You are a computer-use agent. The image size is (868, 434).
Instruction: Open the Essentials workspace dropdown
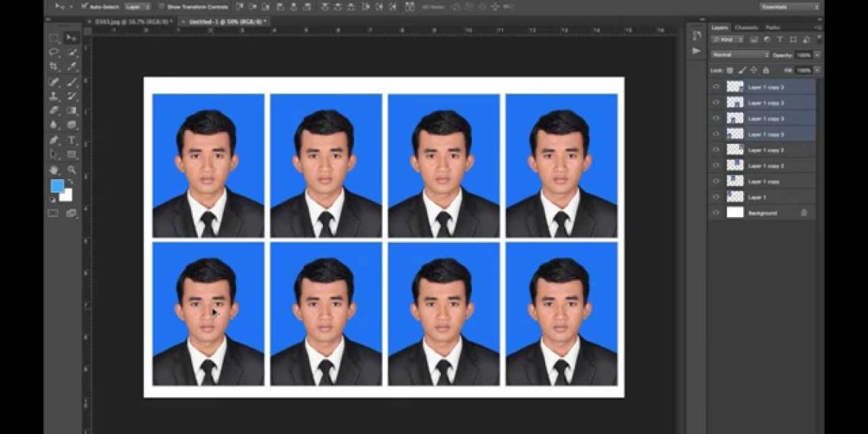790,7
